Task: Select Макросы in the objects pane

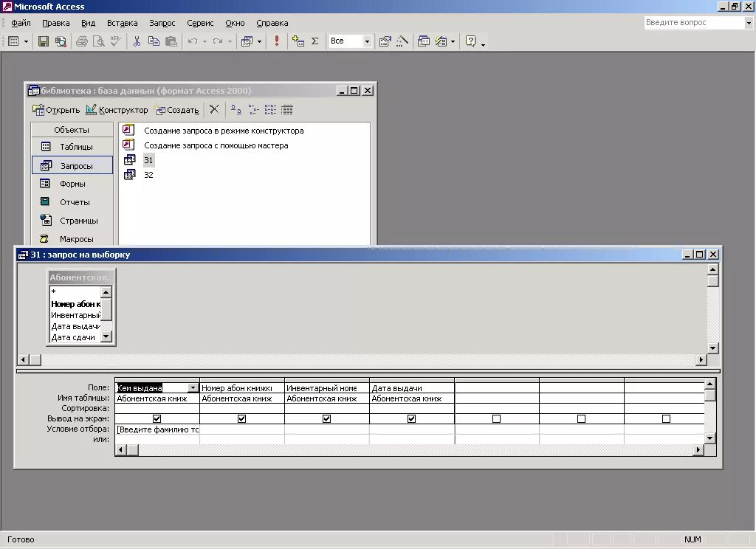Action: (x=72, y=238)
